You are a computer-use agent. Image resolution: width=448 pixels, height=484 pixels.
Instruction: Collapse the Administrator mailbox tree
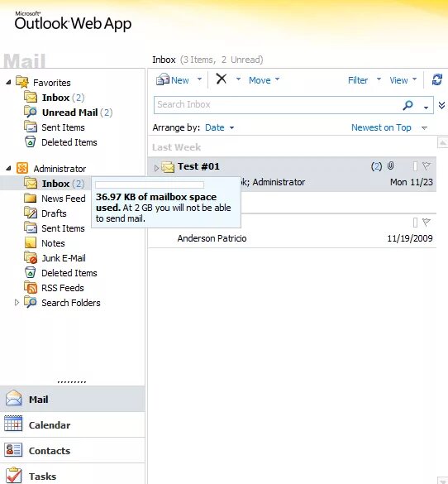(8, 168)
